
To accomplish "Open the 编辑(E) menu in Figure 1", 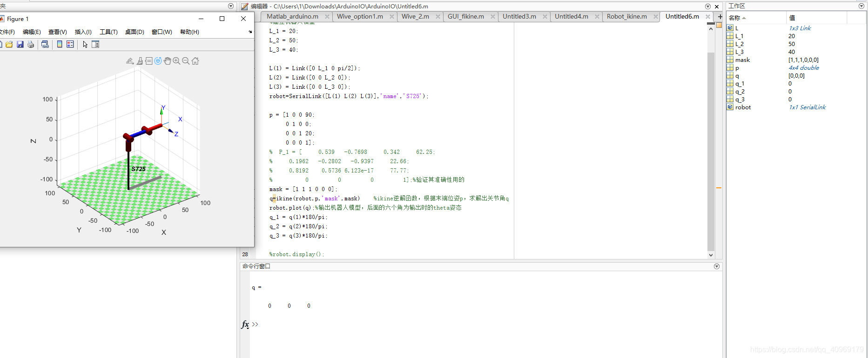I will [x=32, y=32].
